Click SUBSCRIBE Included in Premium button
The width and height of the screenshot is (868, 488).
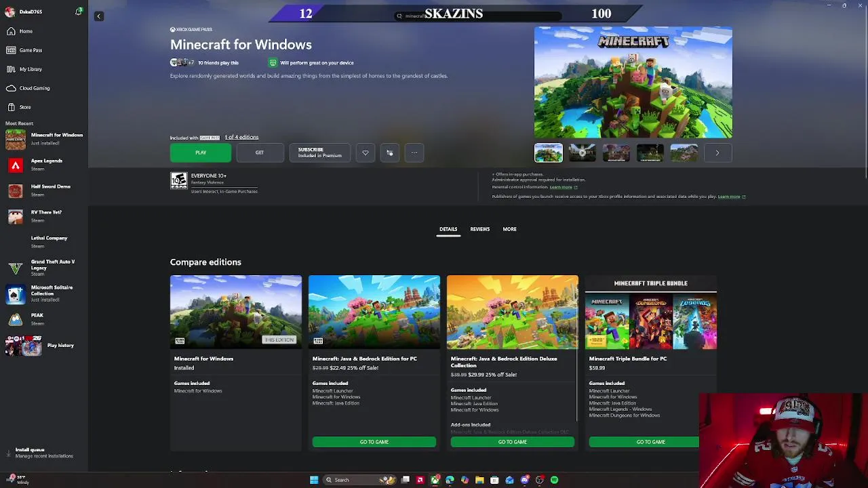(319, 153)
